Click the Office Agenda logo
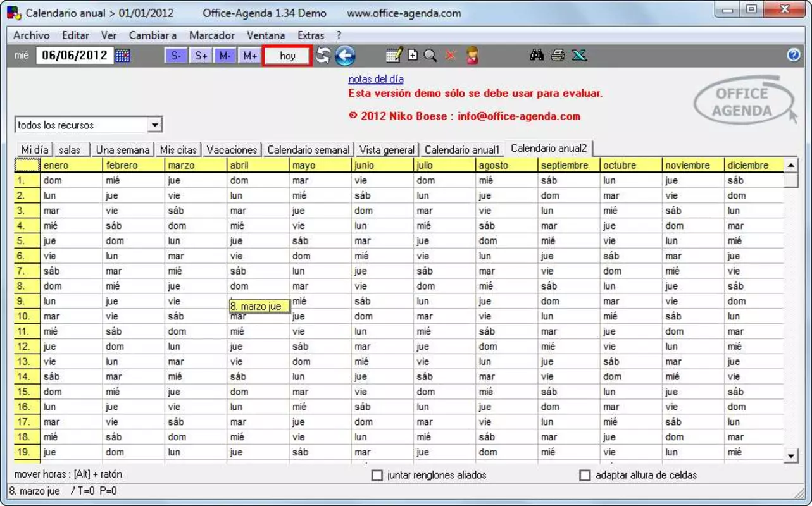 (x=746, y=101)
